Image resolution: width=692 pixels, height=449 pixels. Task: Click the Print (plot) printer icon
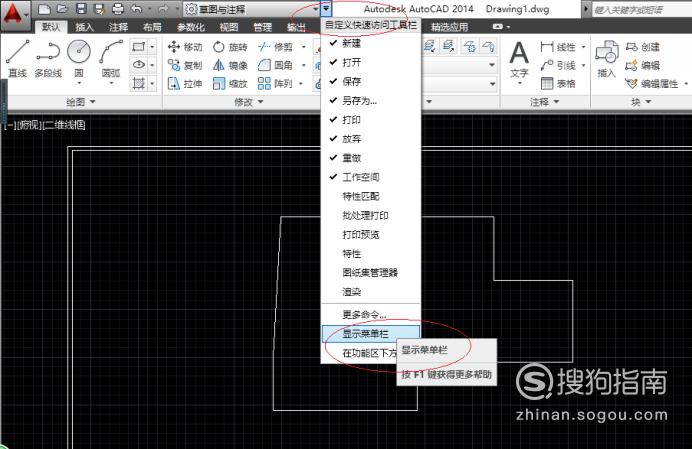click(x=118, y=8)
